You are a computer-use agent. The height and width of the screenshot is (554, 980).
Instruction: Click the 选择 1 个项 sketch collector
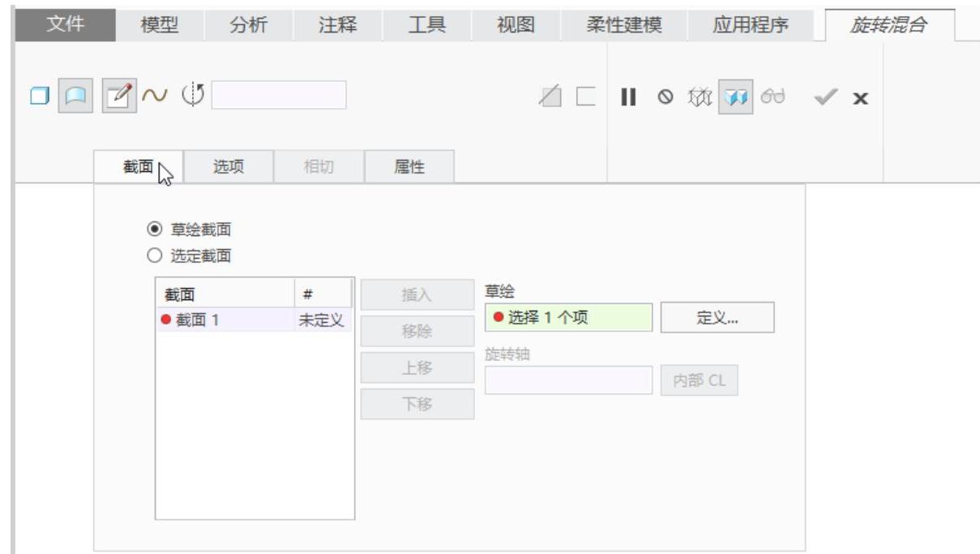(x=568, y=318)
